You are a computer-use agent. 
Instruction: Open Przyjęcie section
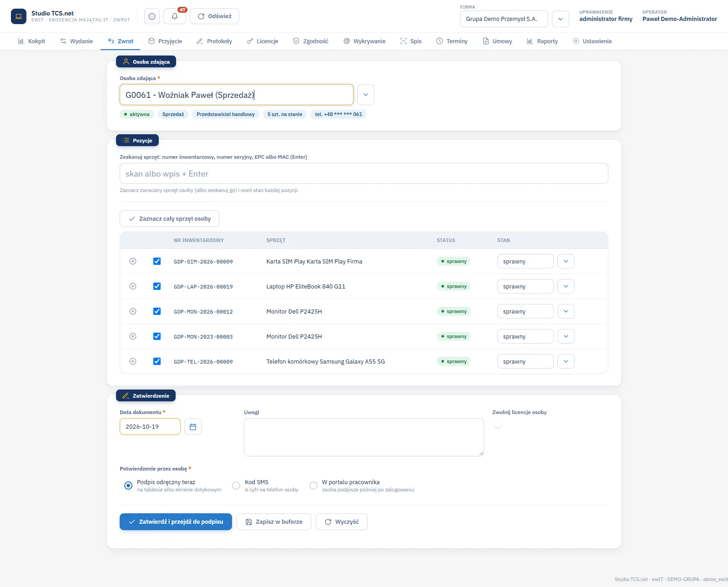click(165, 41)
